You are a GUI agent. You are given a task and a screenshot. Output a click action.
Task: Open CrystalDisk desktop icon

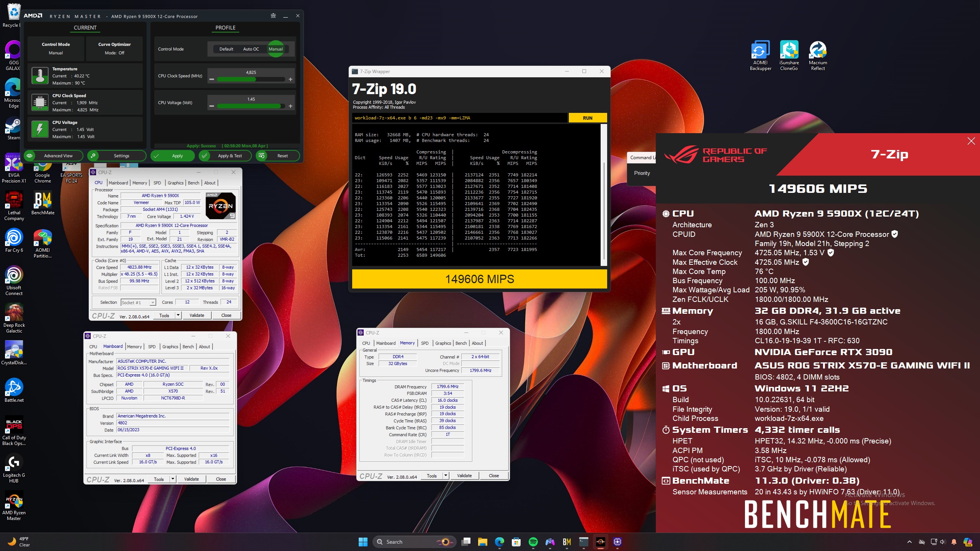14,352
